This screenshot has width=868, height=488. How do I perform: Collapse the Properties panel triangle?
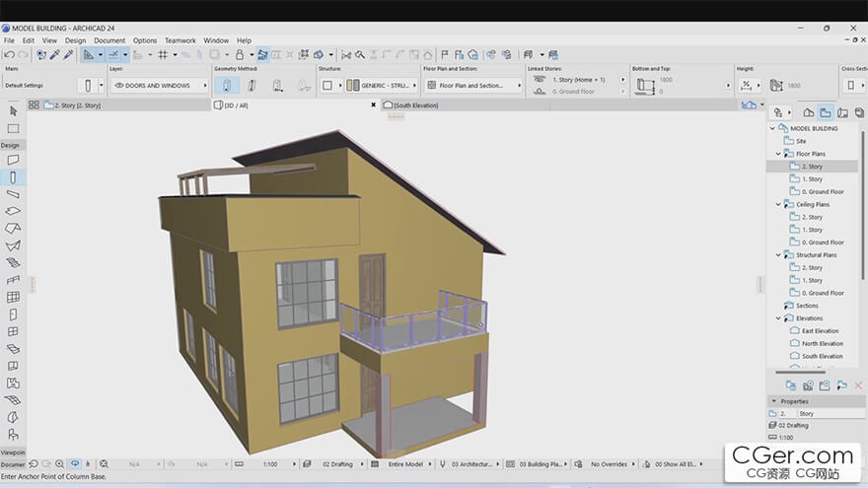774,401
